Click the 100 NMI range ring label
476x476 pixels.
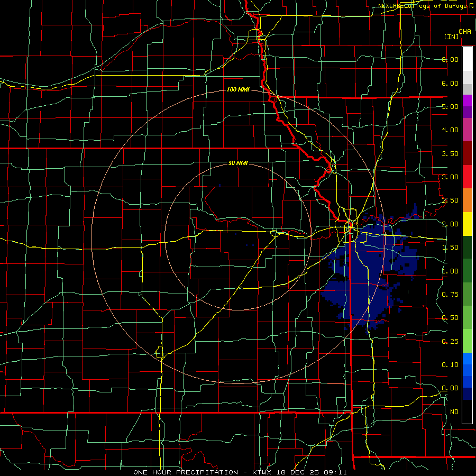238,89
